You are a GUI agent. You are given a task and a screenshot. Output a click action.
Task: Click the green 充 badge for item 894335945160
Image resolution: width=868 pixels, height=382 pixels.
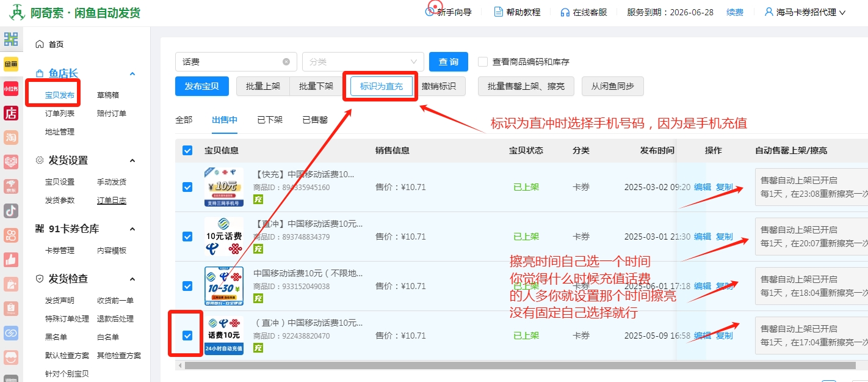(258, 199)
